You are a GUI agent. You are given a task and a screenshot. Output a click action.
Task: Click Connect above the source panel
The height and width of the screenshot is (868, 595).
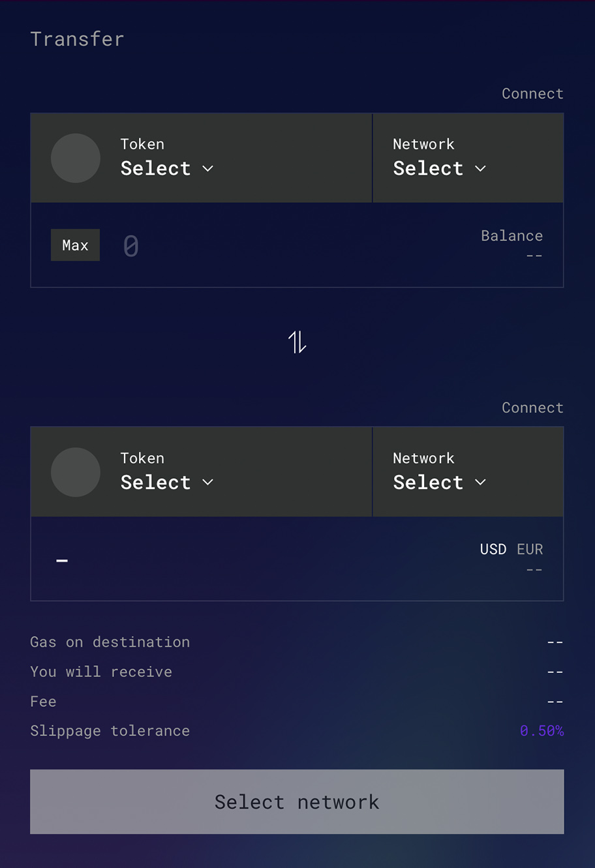[532, 93]
